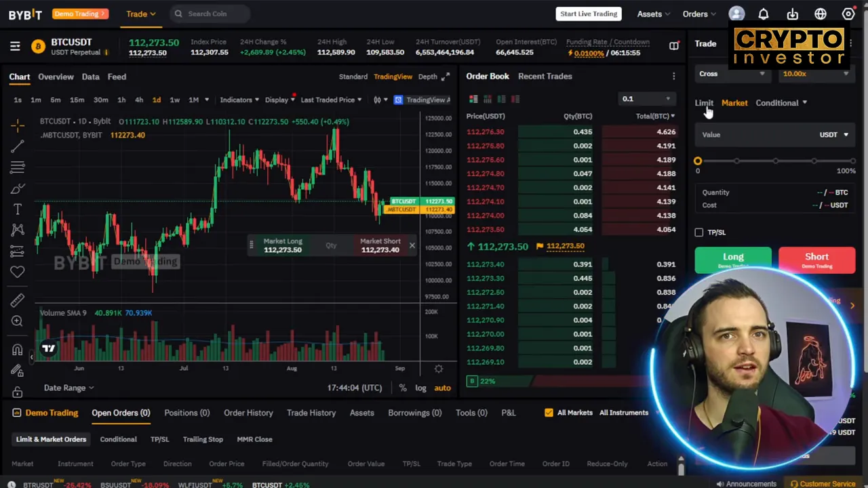The image size is (868, 488).
Task: Open chart settings gear near time axis
Action: point(438,369)
